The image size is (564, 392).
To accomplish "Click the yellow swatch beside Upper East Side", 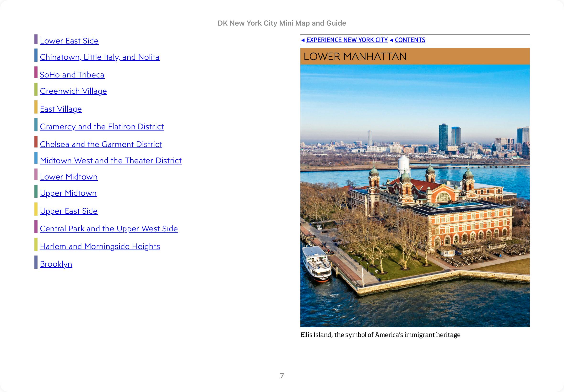I will click(x=36, y=209).
